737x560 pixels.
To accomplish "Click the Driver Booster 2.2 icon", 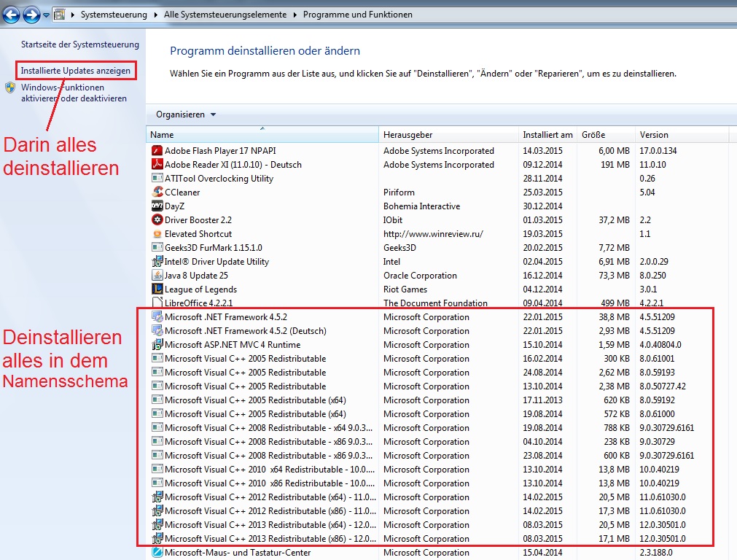I will (157, 219).
